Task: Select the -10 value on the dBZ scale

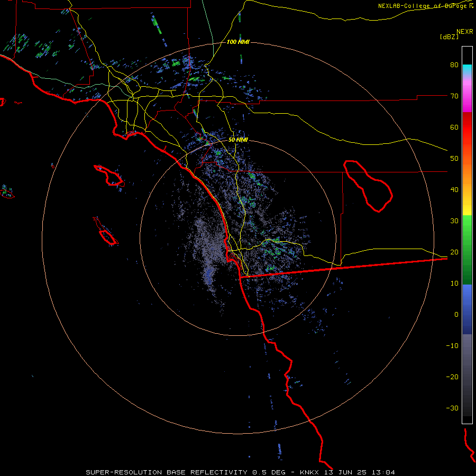Action: pyautogui.click(x=452, y=346)
